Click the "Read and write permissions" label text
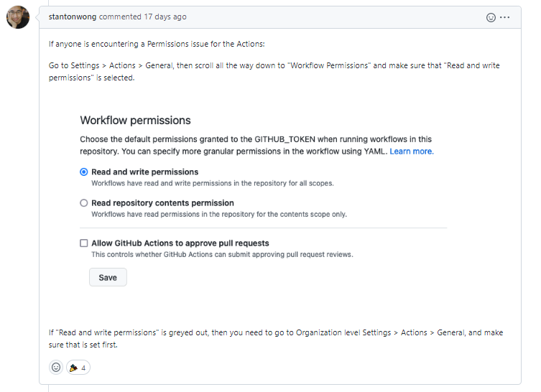The image size is (541, 392). click(145, 172)
